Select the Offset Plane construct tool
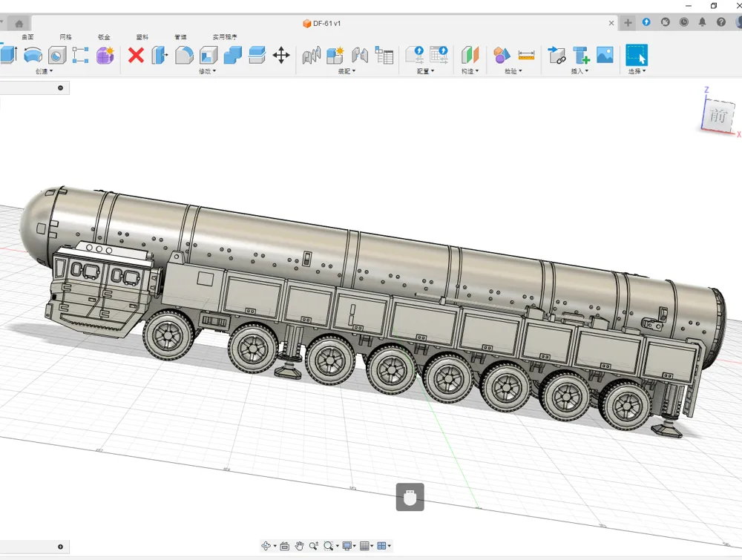Viewport: 742px width, 560px height. pyautogui.click(x=470, y=56)
